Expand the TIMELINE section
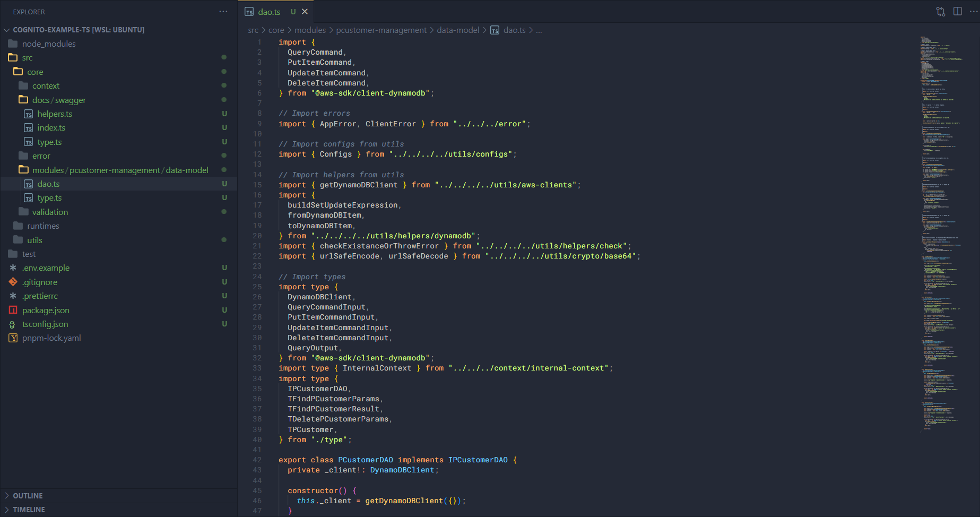This screenshot has height=517, width=980. click(29, 510)
